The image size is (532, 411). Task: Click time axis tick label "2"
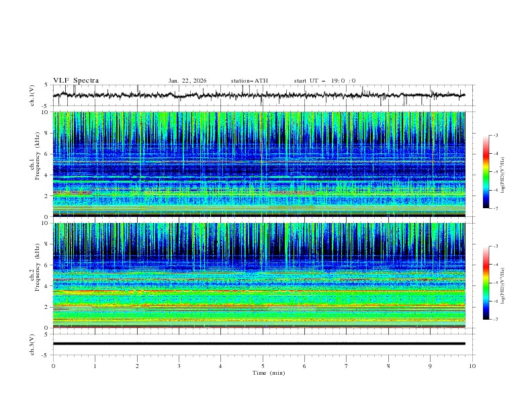pos(137,366)
